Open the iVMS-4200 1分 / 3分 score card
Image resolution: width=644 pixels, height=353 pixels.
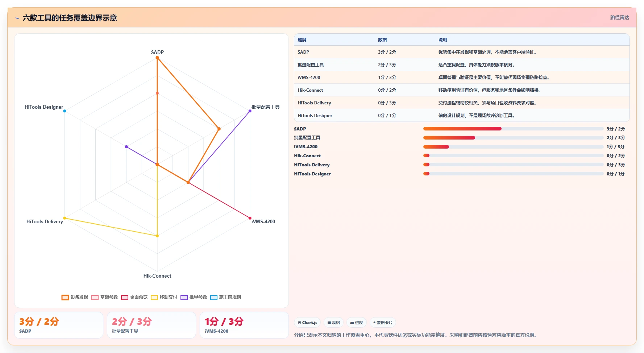pos(244,325)
